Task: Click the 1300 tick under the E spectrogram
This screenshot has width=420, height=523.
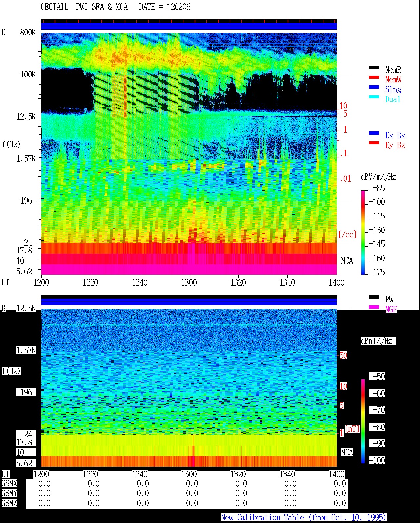Action: 189,282
